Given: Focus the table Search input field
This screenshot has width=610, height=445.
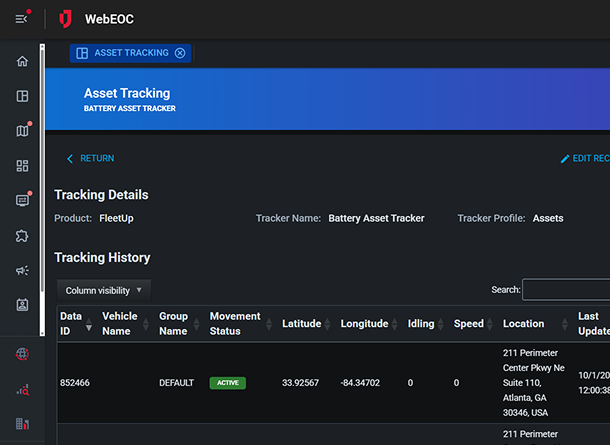Looking at the screenshot, I should pyautogui.click(x=566, y=290).
